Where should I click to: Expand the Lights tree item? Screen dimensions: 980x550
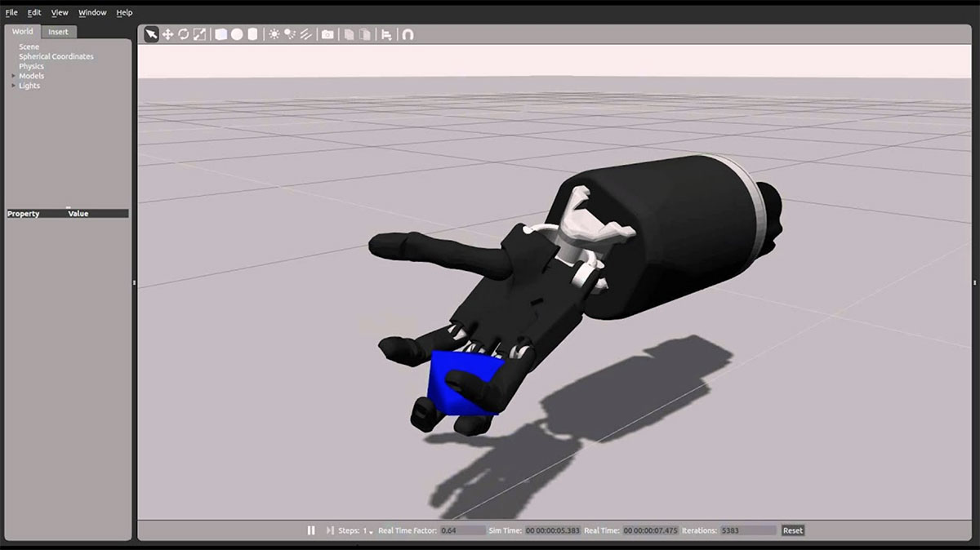coord(13,86)
